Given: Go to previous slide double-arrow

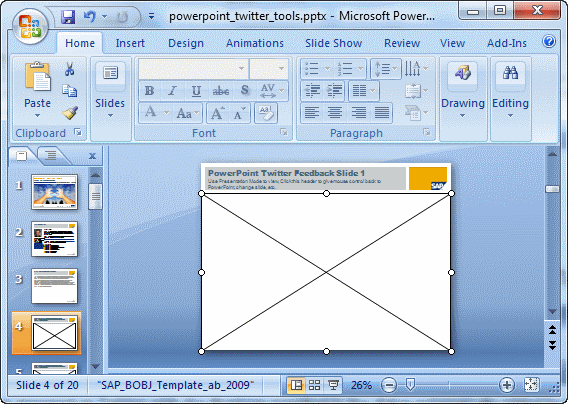Looking at the screenshot, I should [552, 330].
